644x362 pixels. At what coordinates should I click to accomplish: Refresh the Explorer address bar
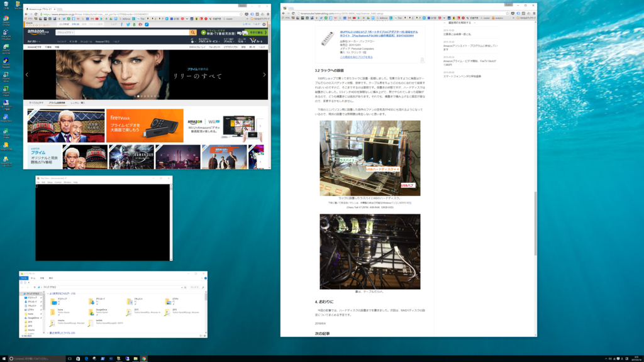point(186,287)
